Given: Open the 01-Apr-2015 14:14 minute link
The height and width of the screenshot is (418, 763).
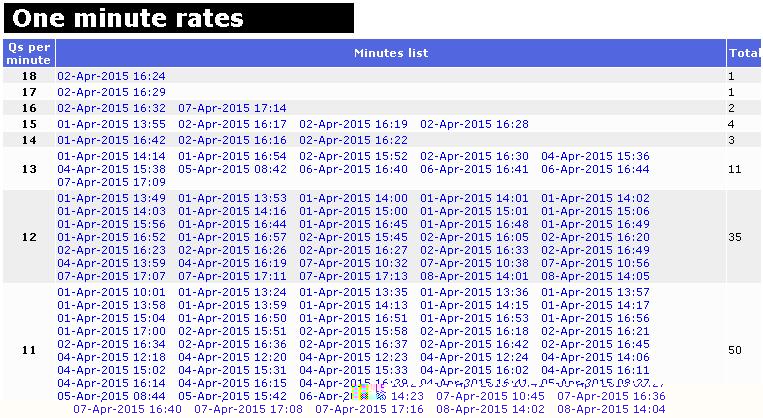Looking at the screenshot, I should coord(111,157).
